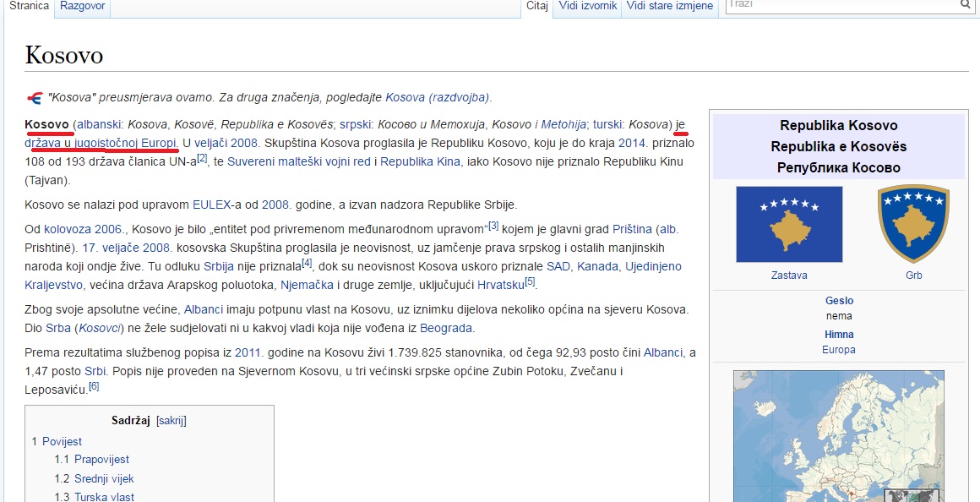Open the veljači 2008 link
The image size is (980, 502).
[x=226, y=143]
